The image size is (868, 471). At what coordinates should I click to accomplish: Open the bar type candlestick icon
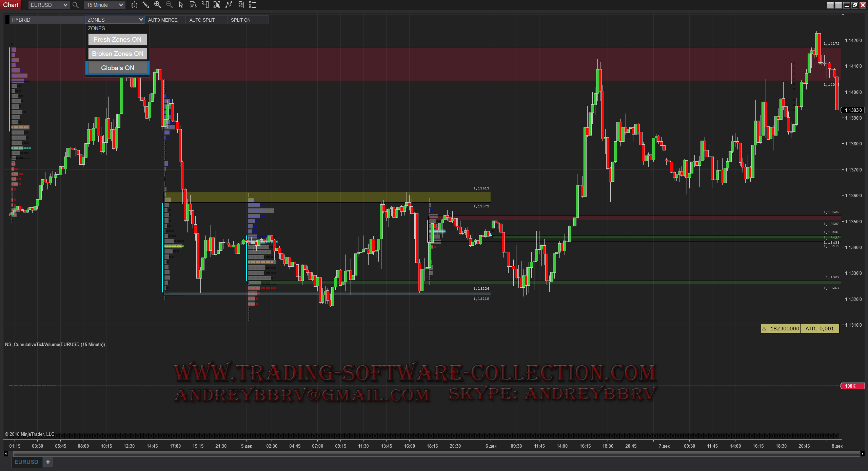tap(135, 5)
